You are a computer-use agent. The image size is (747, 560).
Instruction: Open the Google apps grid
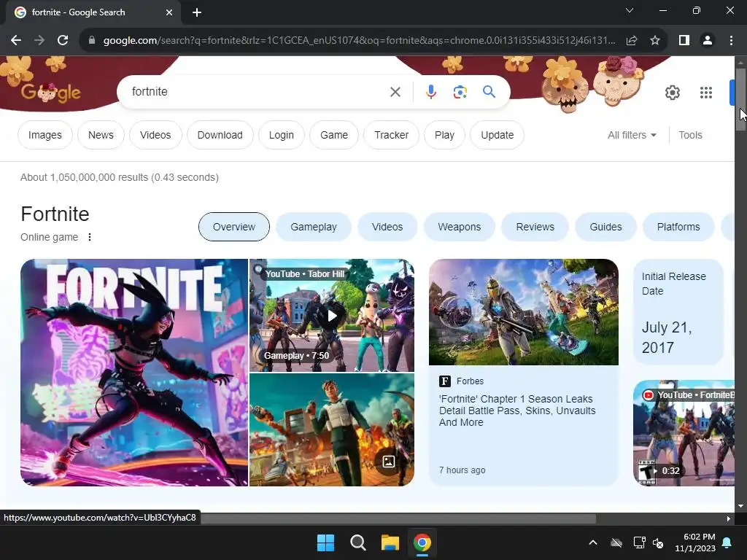click(x=706, y=93)
